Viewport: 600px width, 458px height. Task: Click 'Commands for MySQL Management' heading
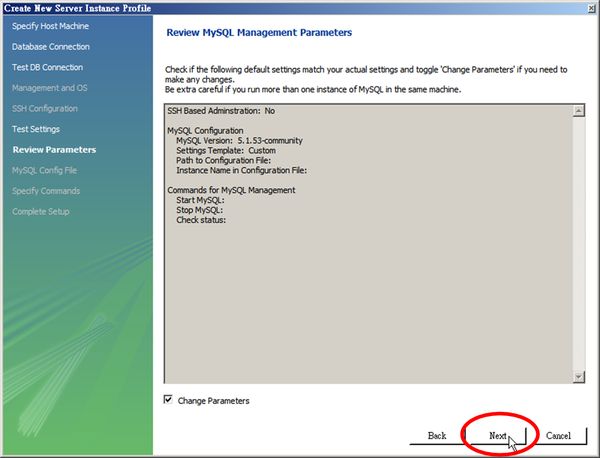231,190
